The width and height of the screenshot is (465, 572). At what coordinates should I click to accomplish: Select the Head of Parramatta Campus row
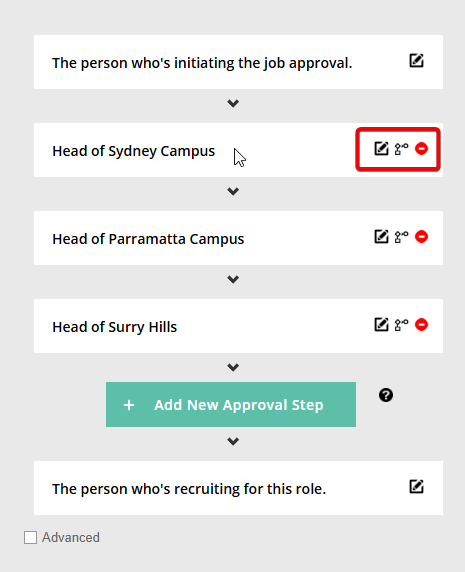point(239,238)
